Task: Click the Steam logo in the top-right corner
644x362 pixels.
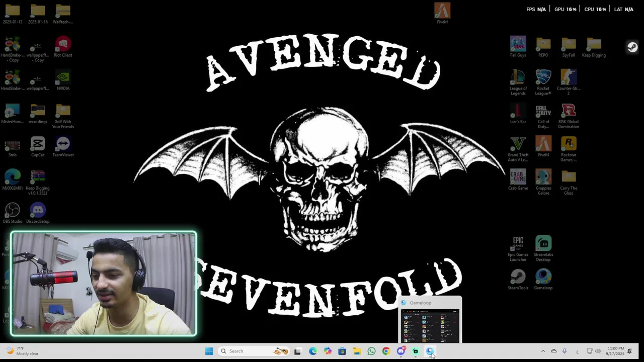Action: (632, 47)
